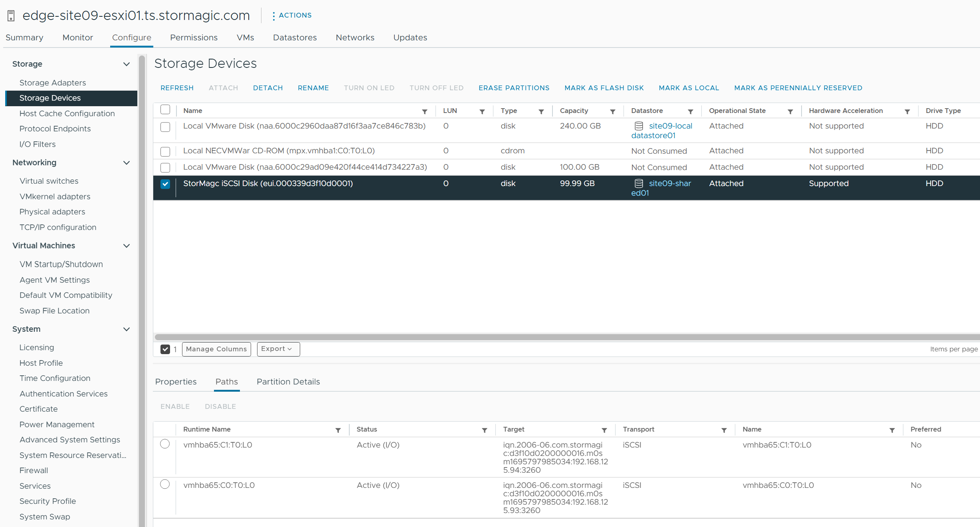Click the Manage Columns button
The width and height of the screenshot is (980, 527).
tap(216, 349)
